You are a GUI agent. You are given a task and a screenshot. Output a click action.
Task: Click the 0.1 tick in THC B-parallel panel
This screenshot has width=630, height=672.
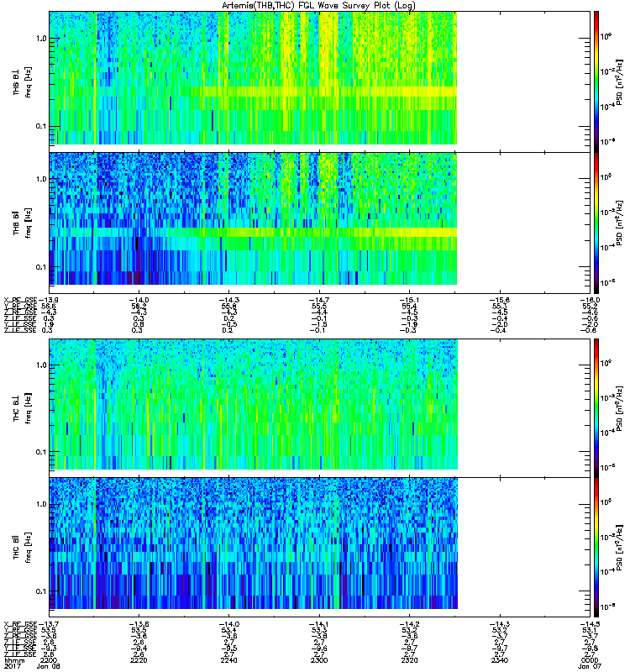coord(41,591)
